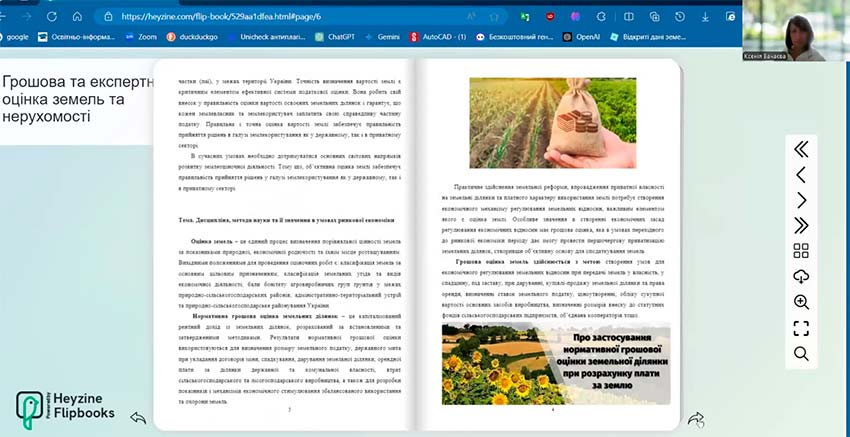Click the back arrow at bottom left
Viewport: 850px width, 437px height.
click(139, 418)
